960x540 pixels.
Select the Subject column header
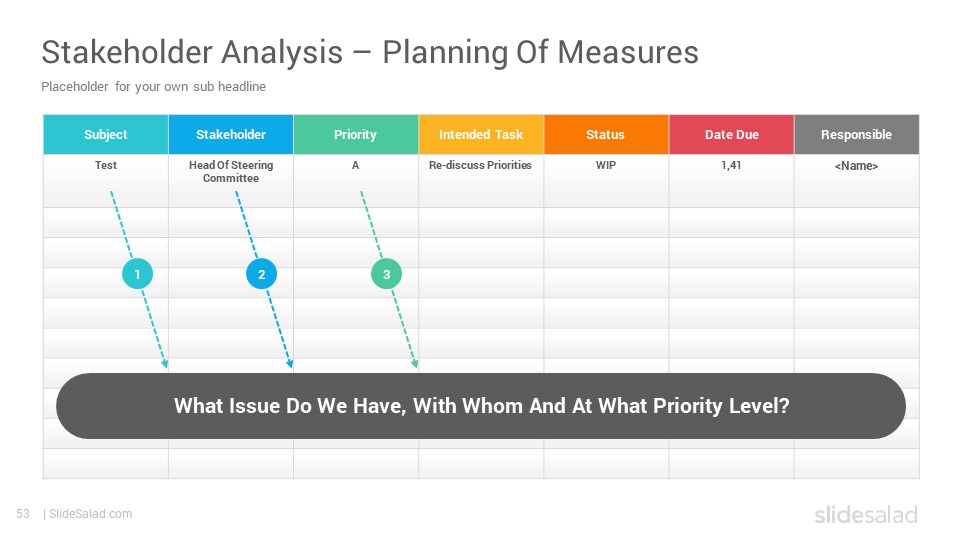106,134
